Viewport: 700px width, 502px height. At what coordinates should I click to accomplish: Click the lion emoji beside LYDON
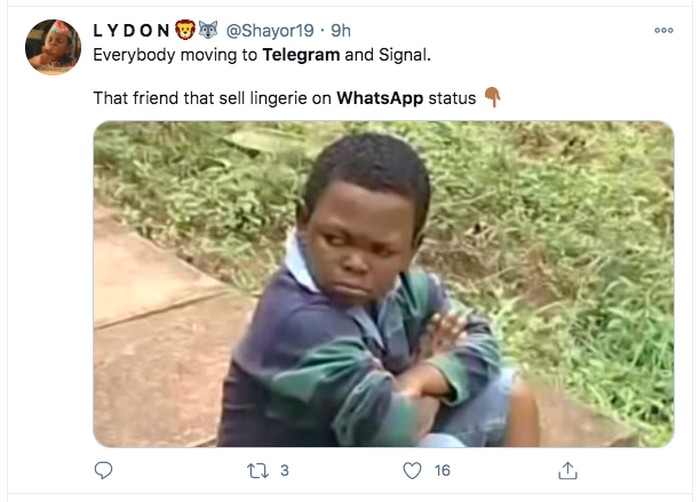[x=184, y=31]
